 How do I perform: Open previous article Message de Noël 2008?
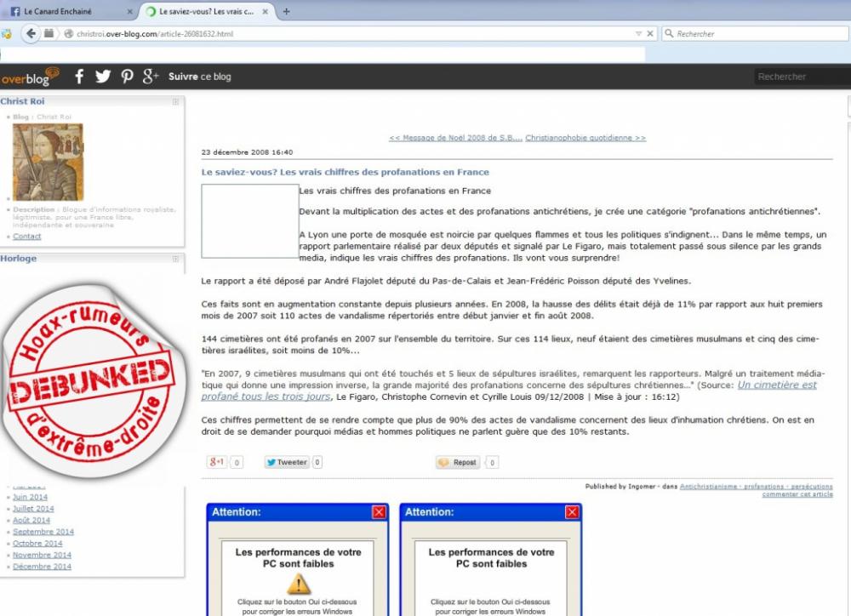455,138
